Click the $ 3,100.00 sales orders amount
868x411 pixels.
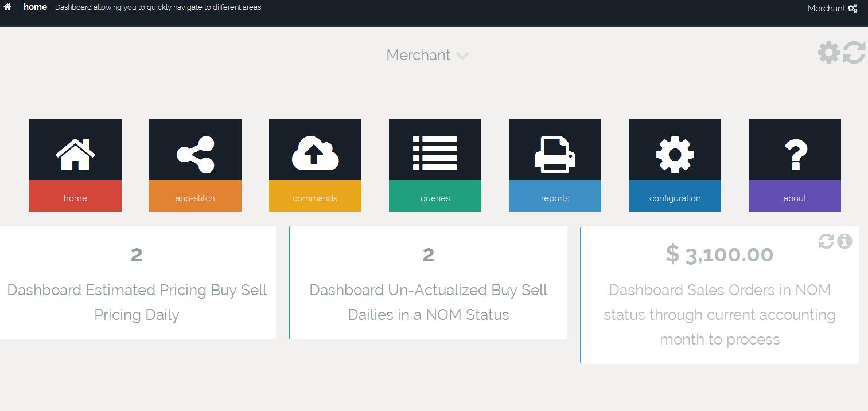(719, 255)
